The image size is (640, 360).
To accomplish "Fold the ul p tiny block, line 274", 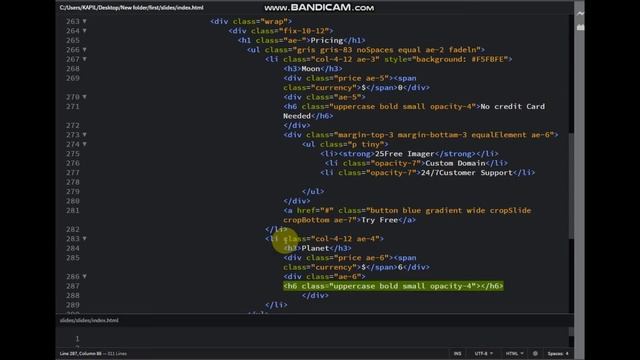I will (x=84, y=144).
